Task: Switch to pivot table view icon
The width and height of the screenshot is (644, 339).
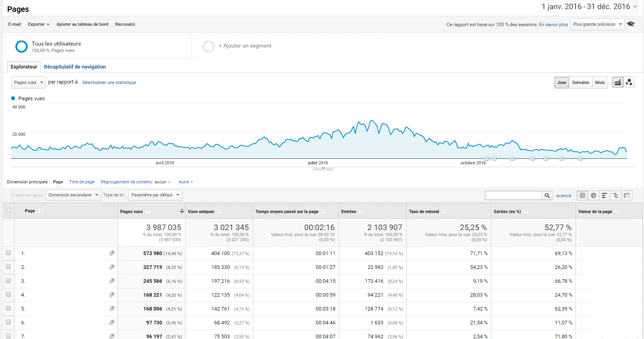Action: click(x=627, y=195)
